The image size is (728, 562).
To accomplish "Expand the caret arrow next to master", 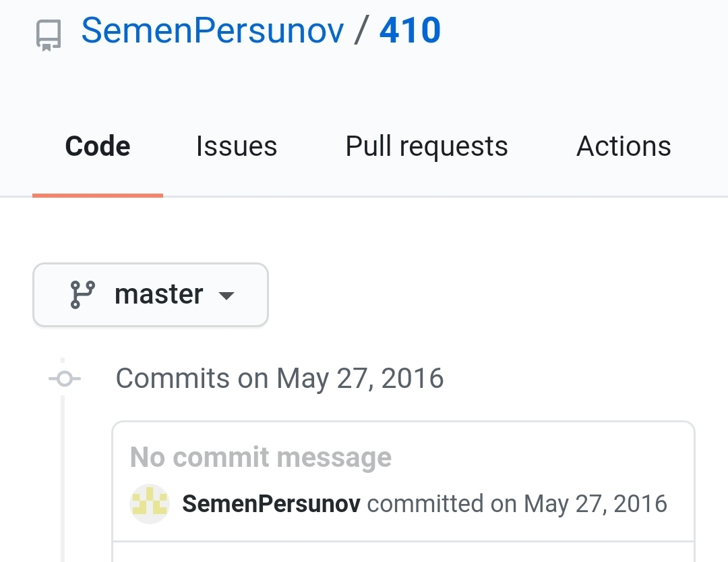I will [x=227, y=296].
